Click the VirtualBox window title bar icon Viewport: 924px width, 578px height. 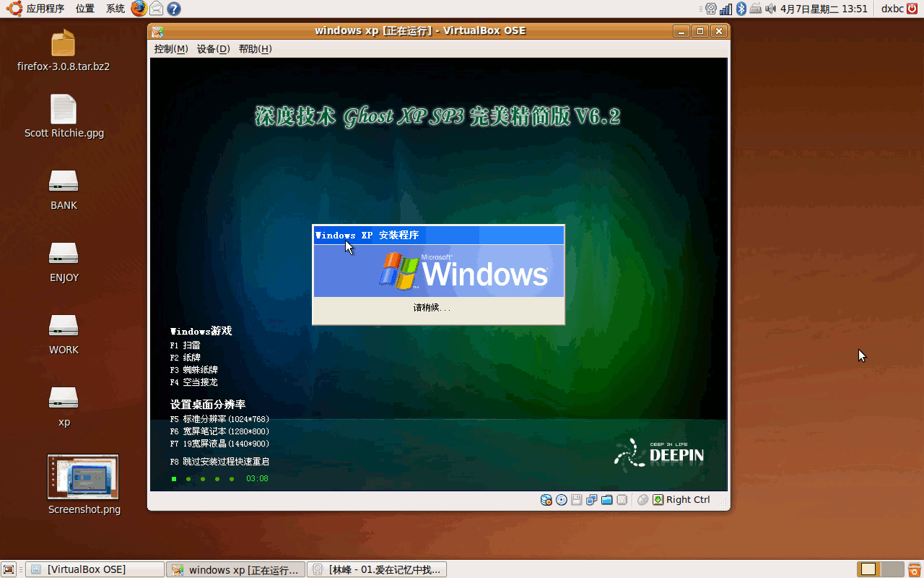(157, 31)
